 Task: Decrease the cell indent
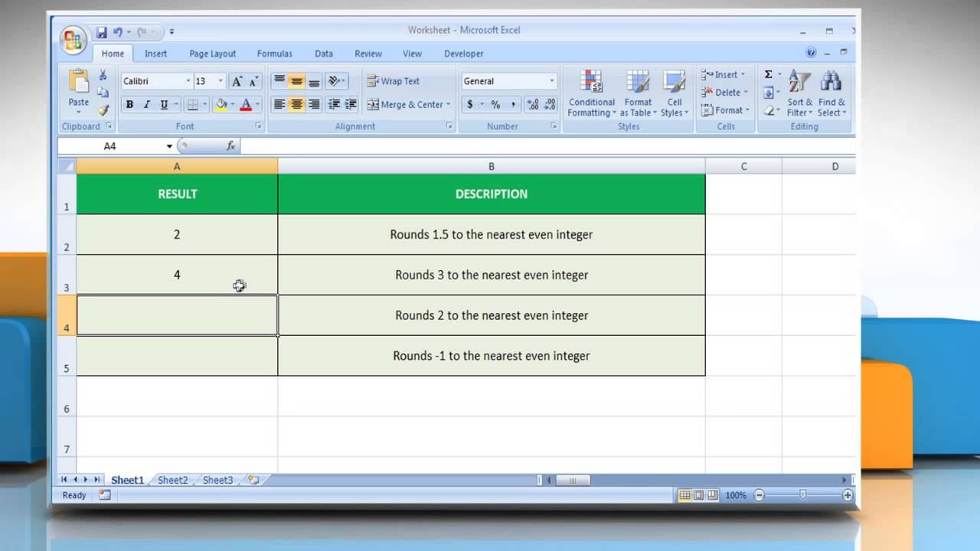(x=334, y=105)
